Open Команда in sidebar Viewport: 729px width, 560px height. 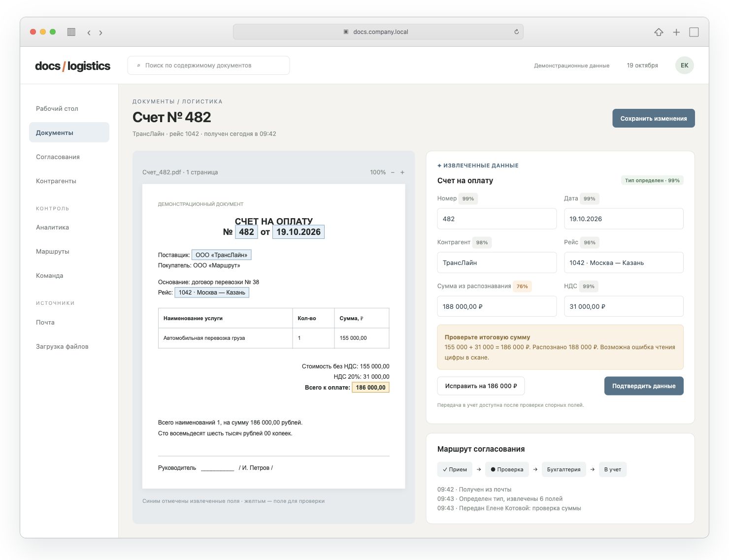(69, 275)
